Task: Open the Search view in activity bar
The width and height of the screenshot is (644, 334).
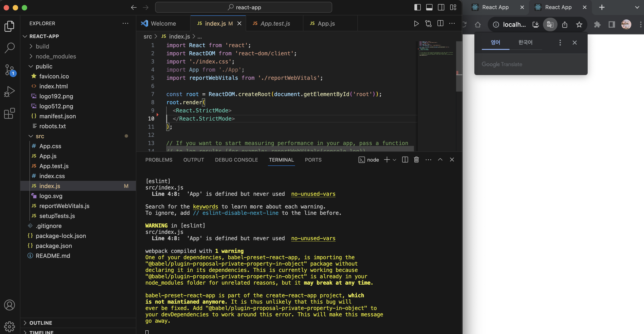Action: point(10,48)
